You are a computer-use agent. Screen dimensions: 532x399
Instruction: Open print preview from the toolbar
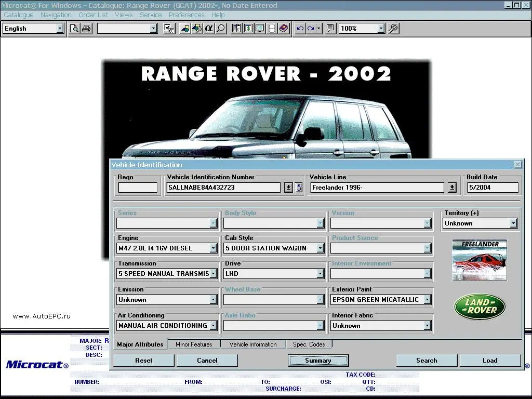coord(74,29)
